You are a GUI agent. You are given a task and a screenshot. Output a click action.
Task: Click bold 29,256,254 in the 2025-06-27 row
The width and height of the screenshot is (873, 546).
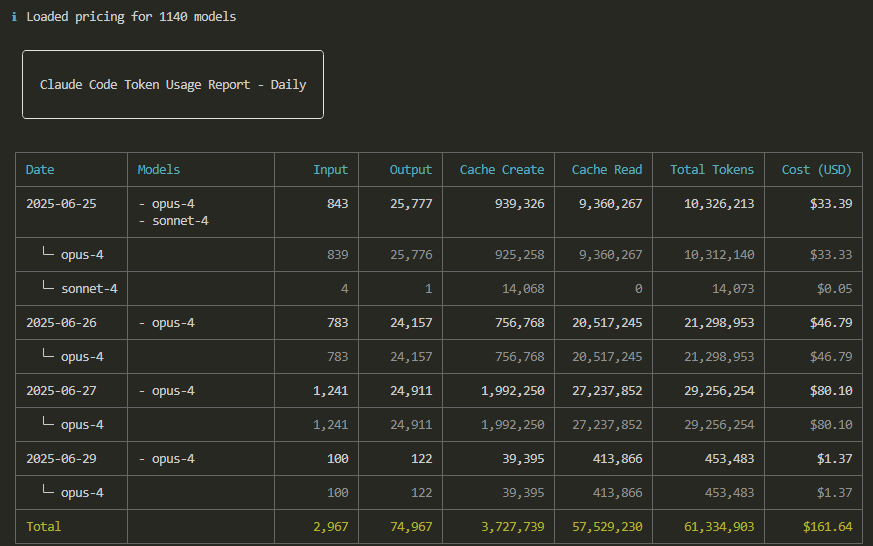tap(719, 391)
